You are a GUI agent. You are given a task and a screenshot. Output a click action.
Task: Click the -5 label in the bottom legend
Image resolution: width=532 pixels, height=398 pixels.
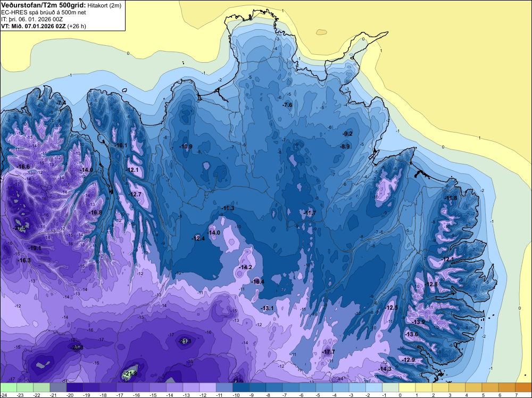click(x=319, y=395)
